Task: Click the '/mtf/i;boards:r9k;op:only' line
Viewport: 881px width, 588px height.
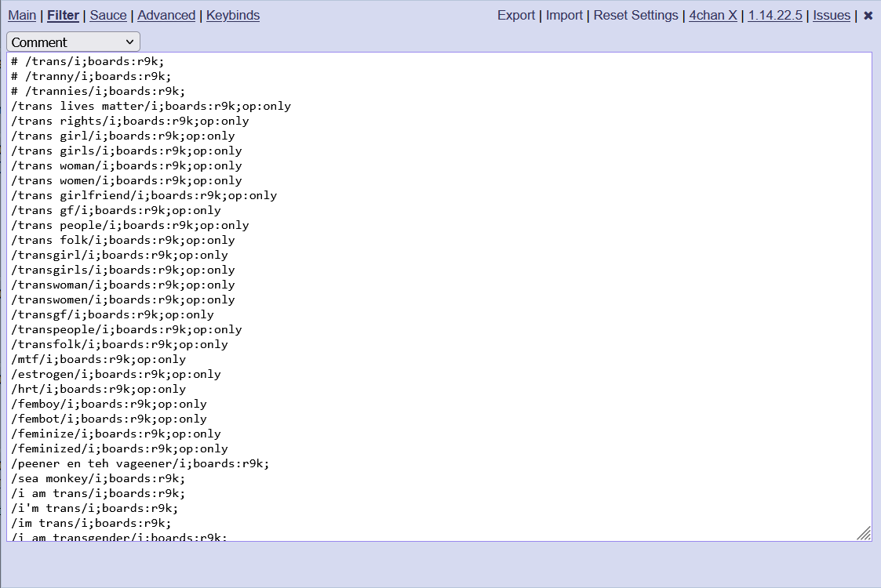Action: coord(98,359)
